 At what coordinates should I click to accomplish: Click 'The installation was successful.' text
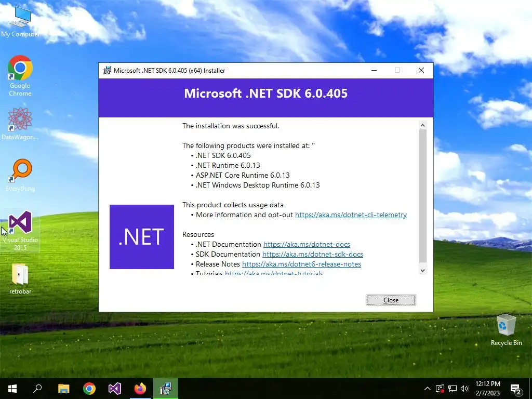[x=231, y=126]
